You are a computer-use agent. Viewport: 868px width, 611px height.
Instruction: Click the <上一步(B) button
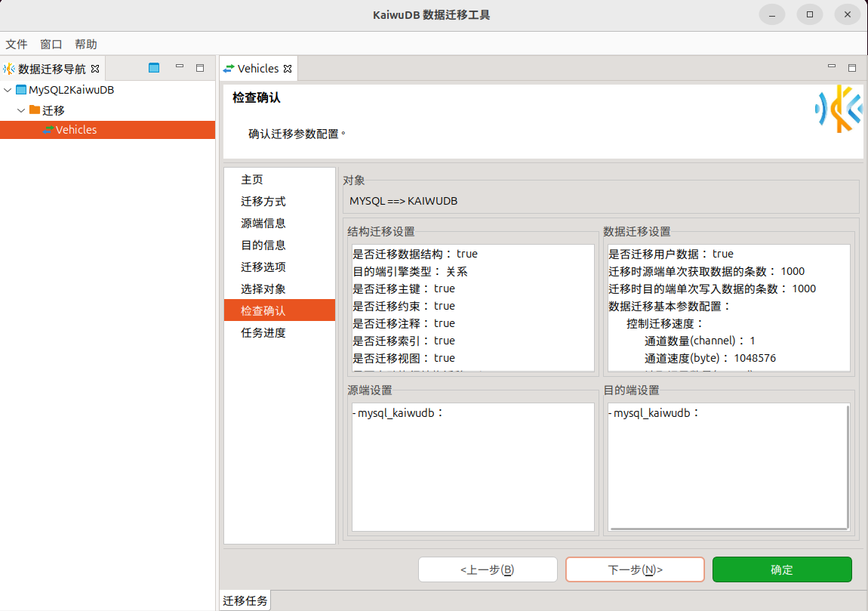(x=488, y=569)
